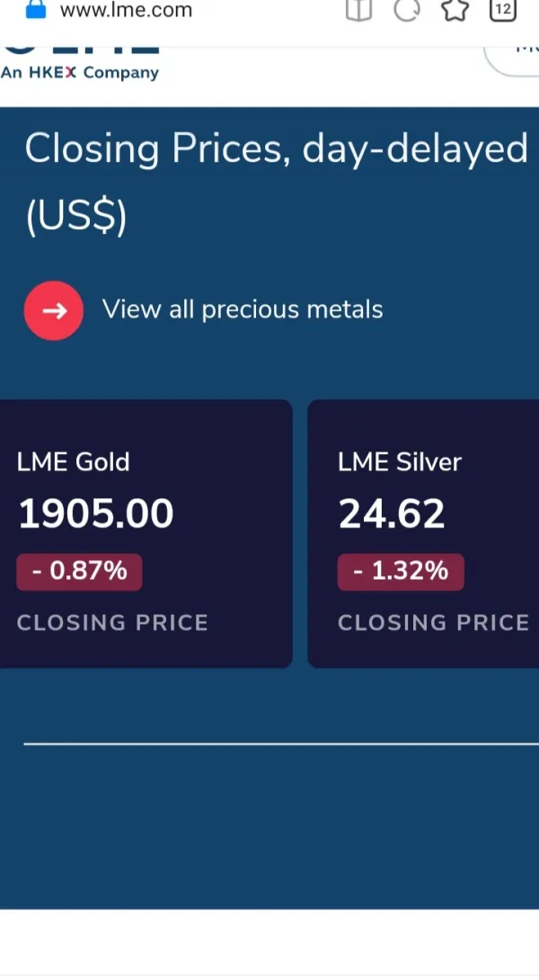Open View all precious metals link
539x980 pixels.
(243, 309)
